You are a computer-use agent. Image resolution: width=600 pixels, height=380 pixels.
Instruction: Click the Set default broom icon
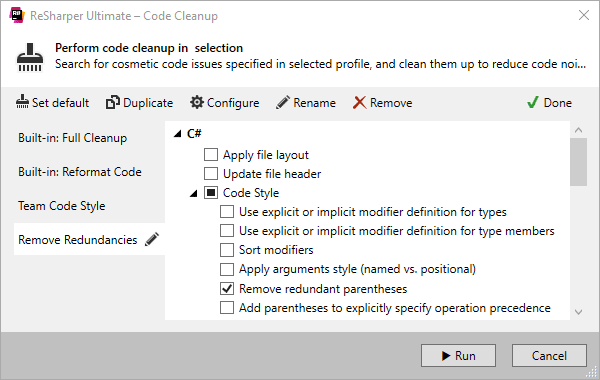tap(22, 102)
